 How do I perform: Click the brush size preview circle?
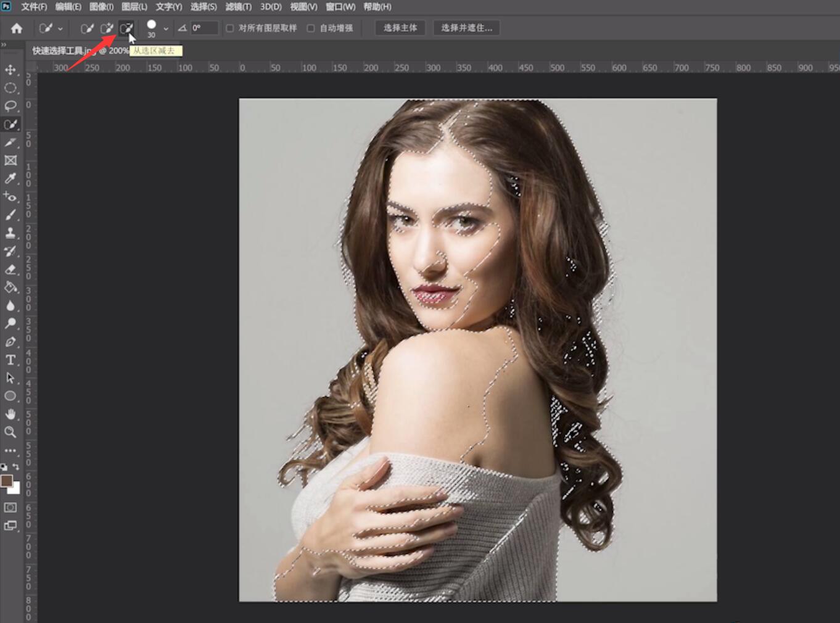(151, 25)
